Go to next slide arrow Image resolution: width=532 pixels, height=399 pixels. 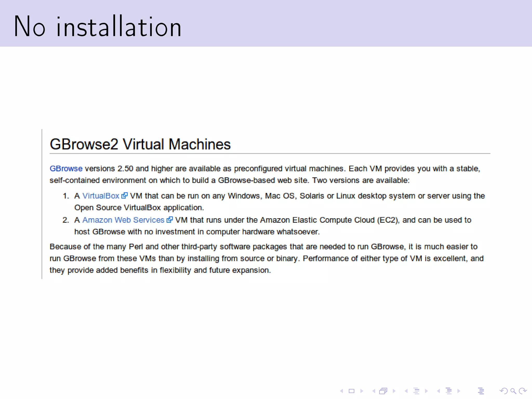(362, 391)
